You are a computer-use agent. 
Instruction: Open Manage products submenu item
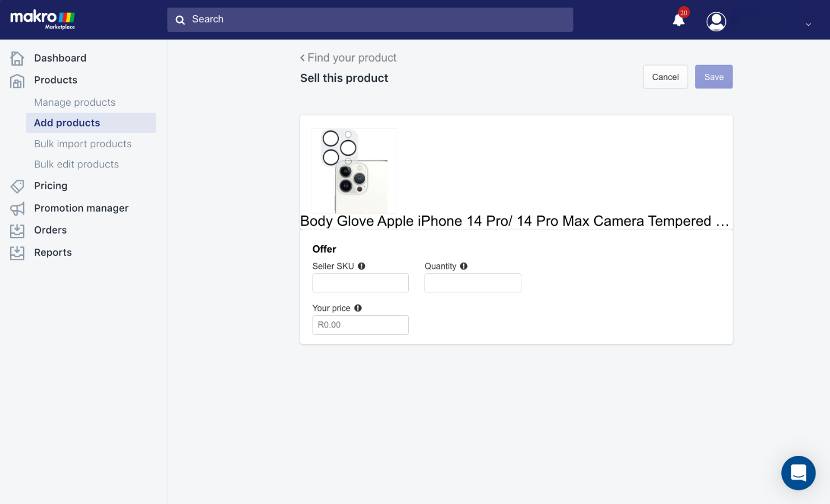tap(74, 102)
